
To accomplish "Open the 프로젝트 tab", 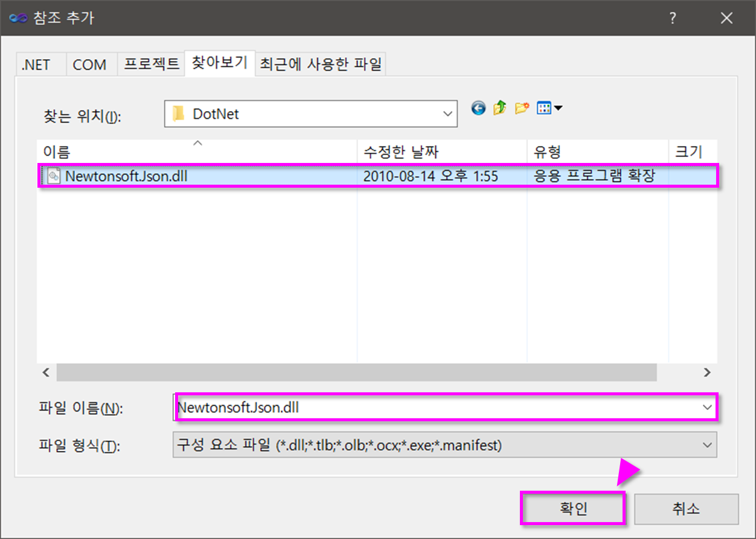I will 151,64.
